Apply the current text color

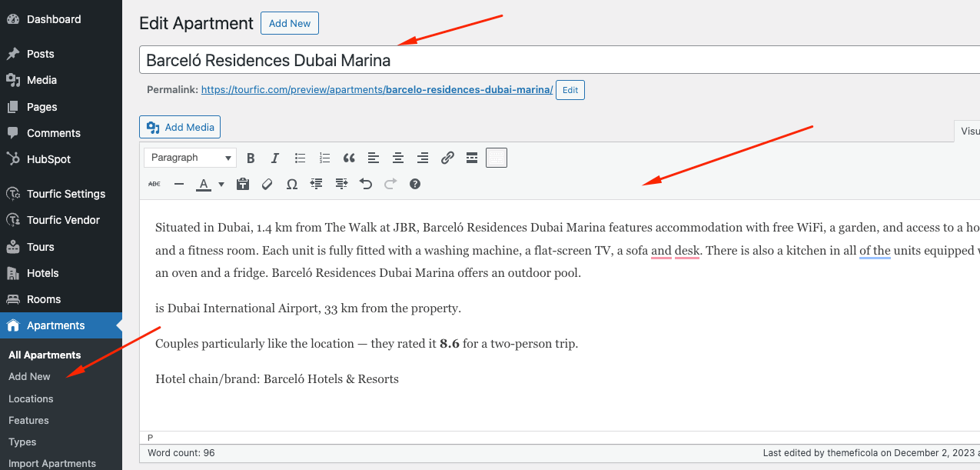pyautogui.click(x=204, y=184)
